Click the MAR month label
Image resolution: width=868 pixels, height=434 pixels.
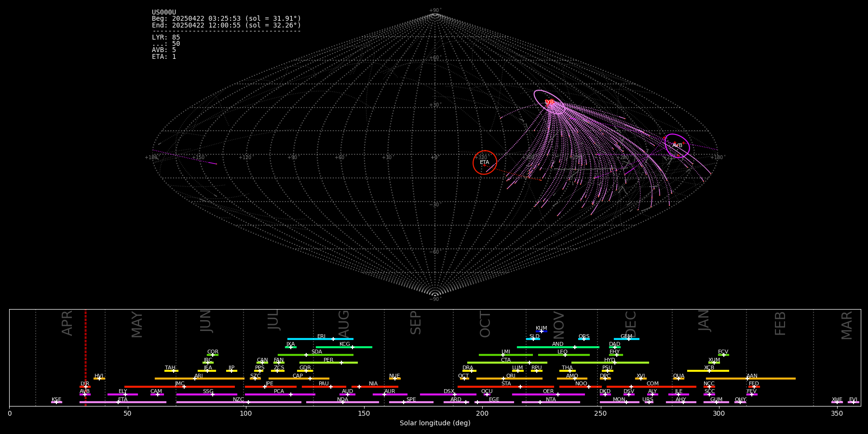(847, 325)
